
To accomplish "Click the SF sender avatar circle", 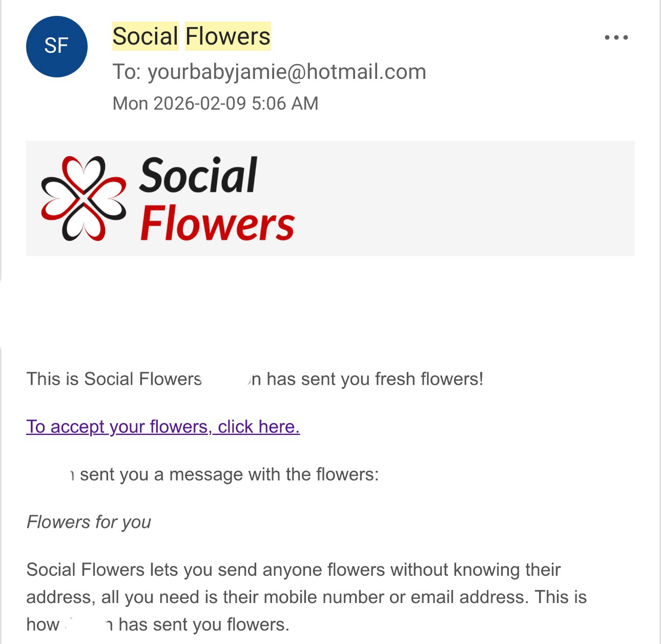I will [56, 46].
